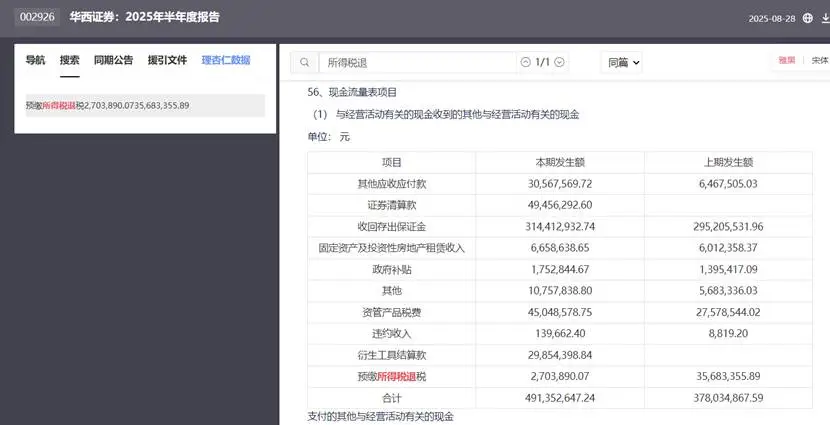This screenshot has height=425, width=830.
Task: Click value 27,578,544.02
Action: [x=728, y=312]
